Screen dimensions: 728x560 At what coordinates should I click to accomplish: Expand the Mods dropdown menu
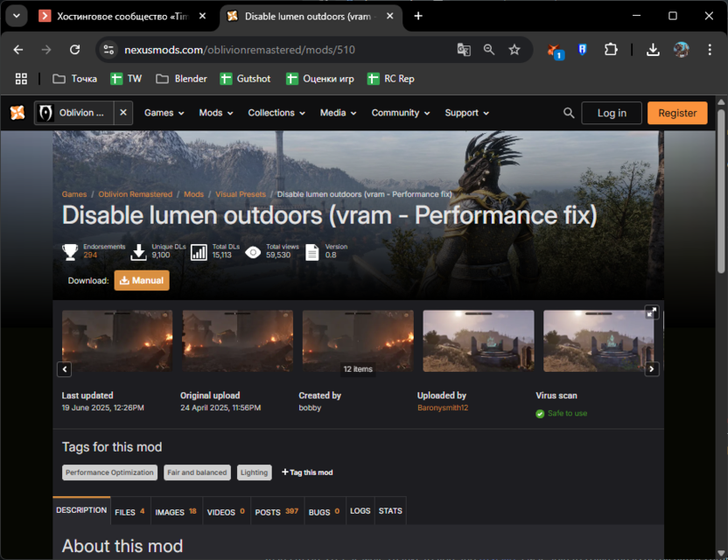click(216, 113)
